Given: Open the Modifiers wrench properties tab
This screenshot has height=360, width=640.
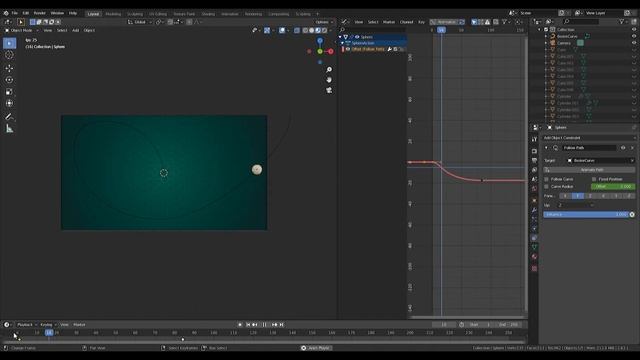Looking at the screenshot, I should point(534,210).
